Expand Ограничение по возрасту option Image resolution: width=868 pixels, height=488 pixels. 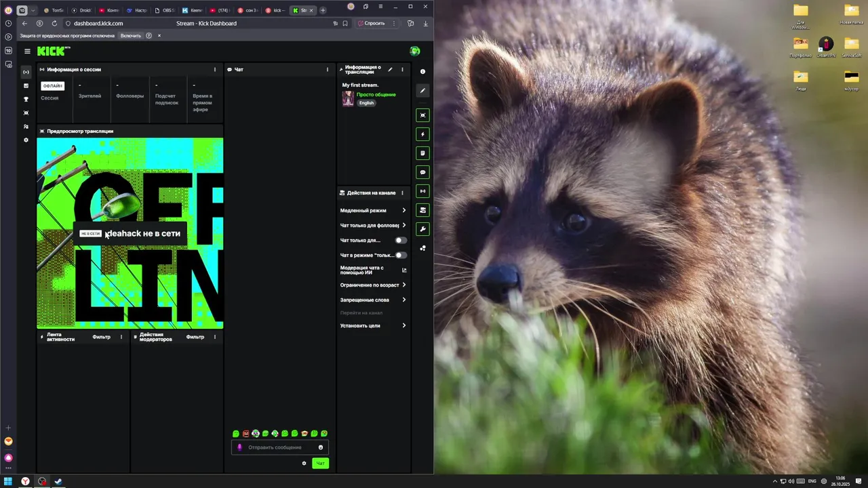[373, 285]
